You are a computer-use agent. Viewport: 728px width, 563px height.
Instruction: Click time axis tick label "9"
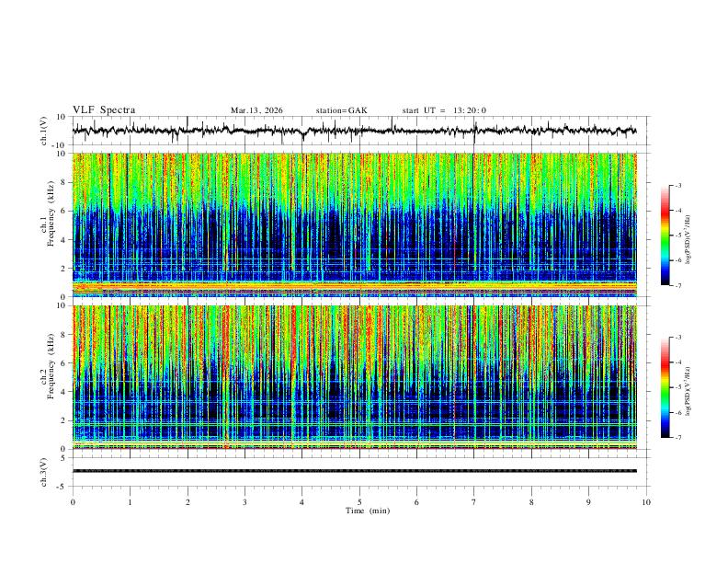[588, 502]
